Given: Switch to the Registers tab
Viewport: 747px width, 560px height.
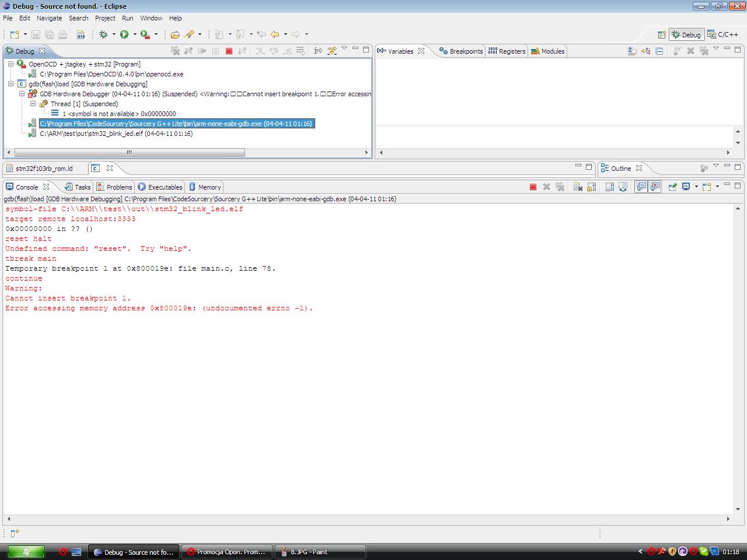Looking at the screenshot, I should (x=507, y=51).
